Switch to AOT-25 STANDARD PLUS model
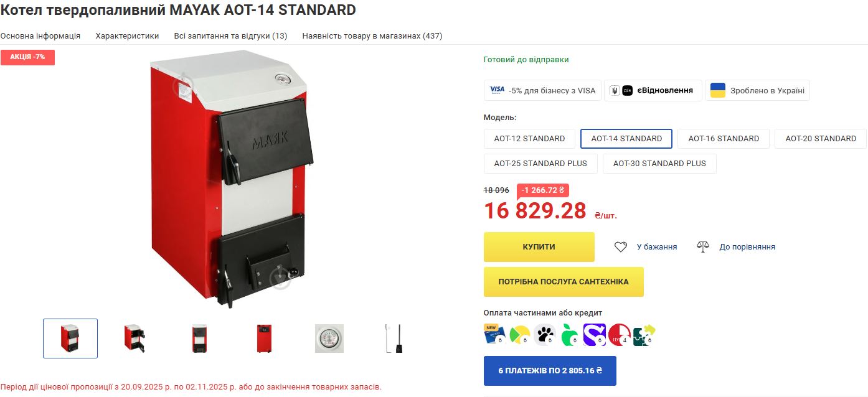Viewport: 868px width, 397px height. click(540, 164)
